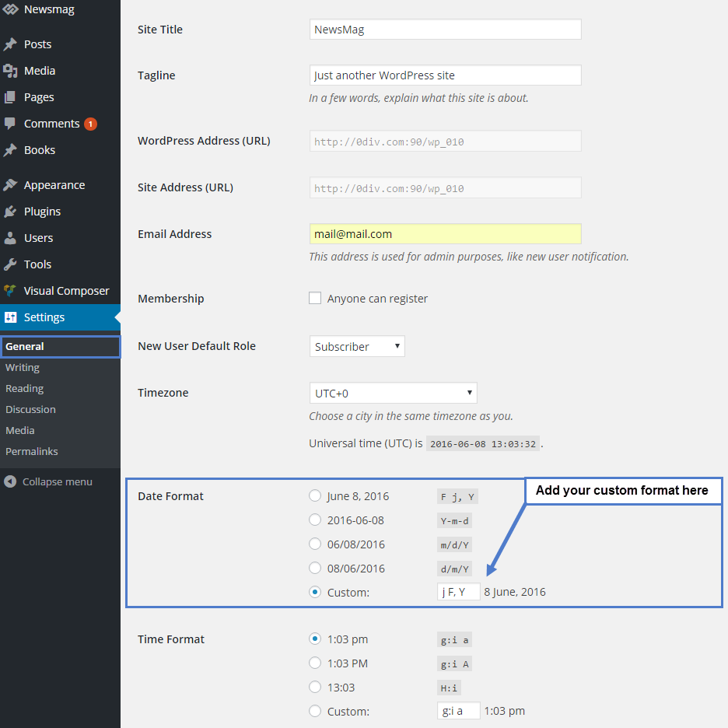Open the Tools menu link

pyautogui.click(x=37, y=264)
